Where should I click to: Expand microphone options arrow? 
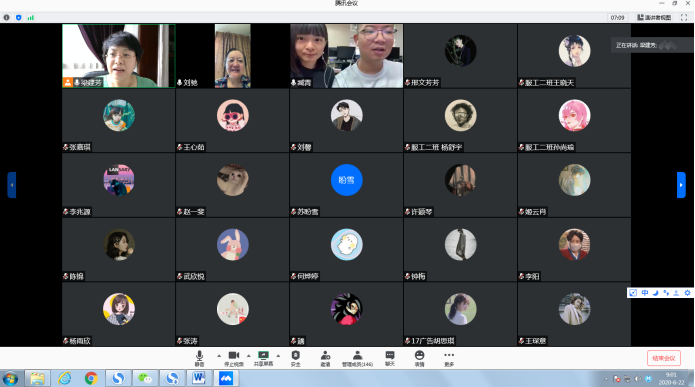219,356
